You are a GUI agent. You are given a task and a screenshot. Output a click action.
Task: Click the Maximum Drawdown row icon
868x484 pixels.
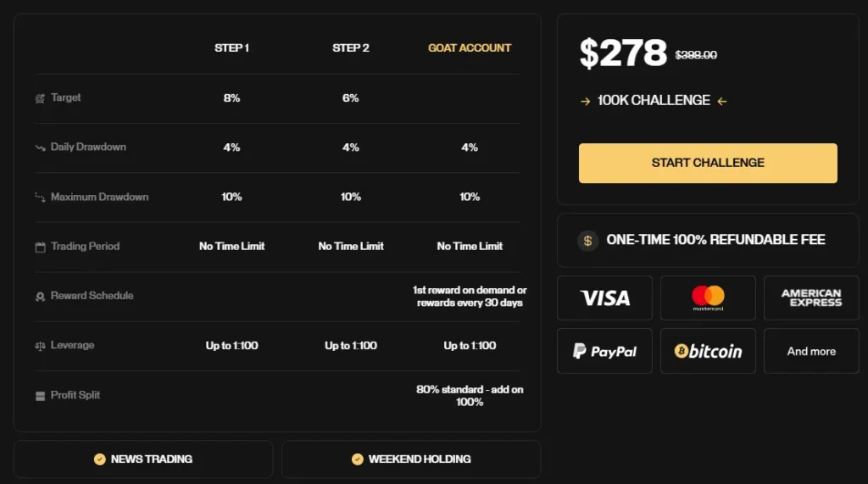pyautogui.click(x=40, y=197)
